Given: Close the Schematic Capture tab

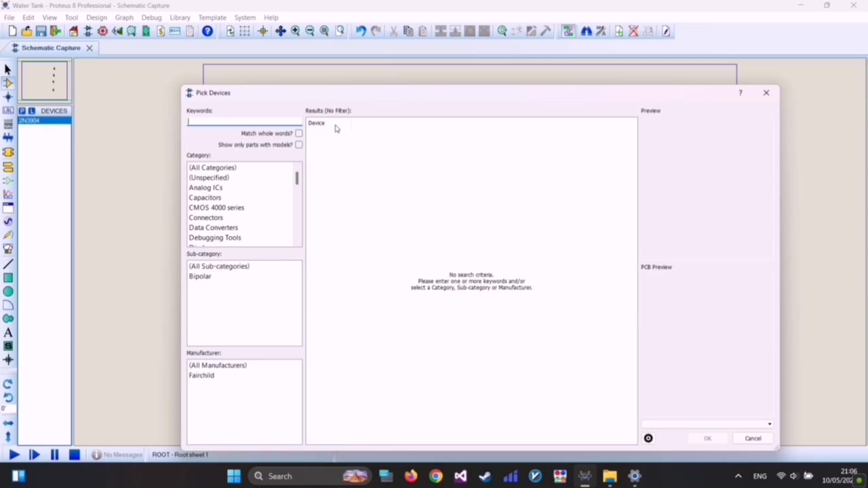Looking at the screenshot, I should click(89, 48).
